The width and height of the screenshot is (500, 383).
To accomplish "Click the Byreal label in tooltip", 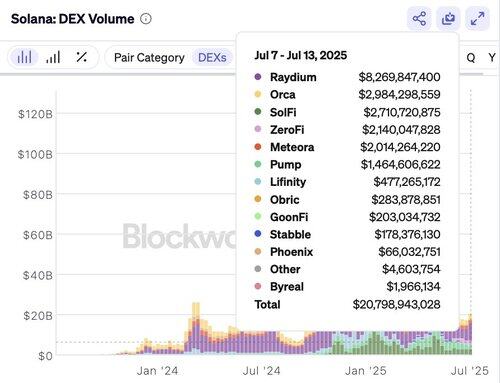I will 287,287.
